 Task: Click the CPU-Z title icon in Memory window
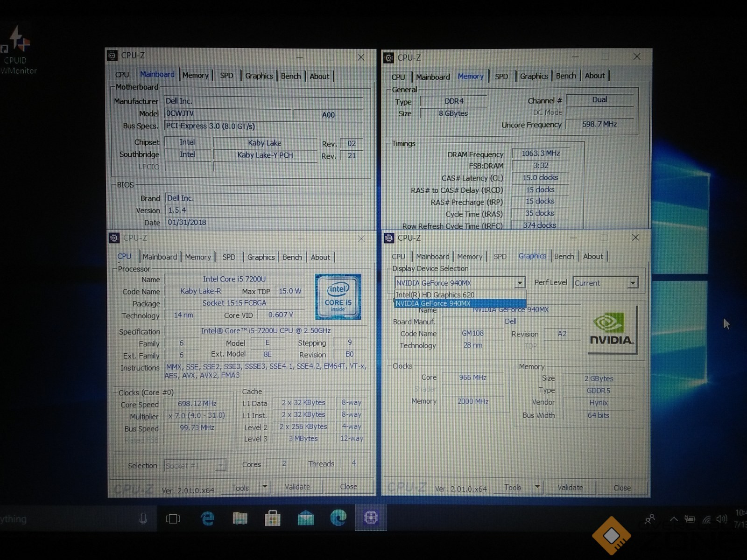click(x=388, y=58)
